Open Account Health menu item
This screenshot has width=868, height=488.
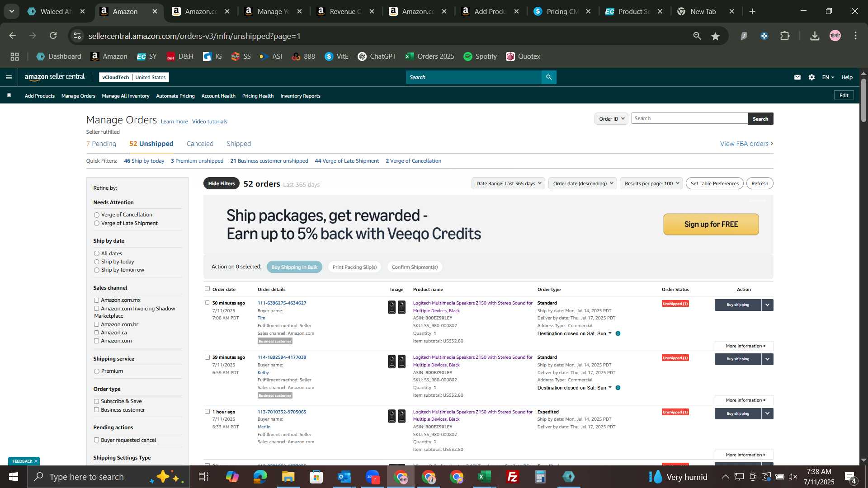[218, 96]
